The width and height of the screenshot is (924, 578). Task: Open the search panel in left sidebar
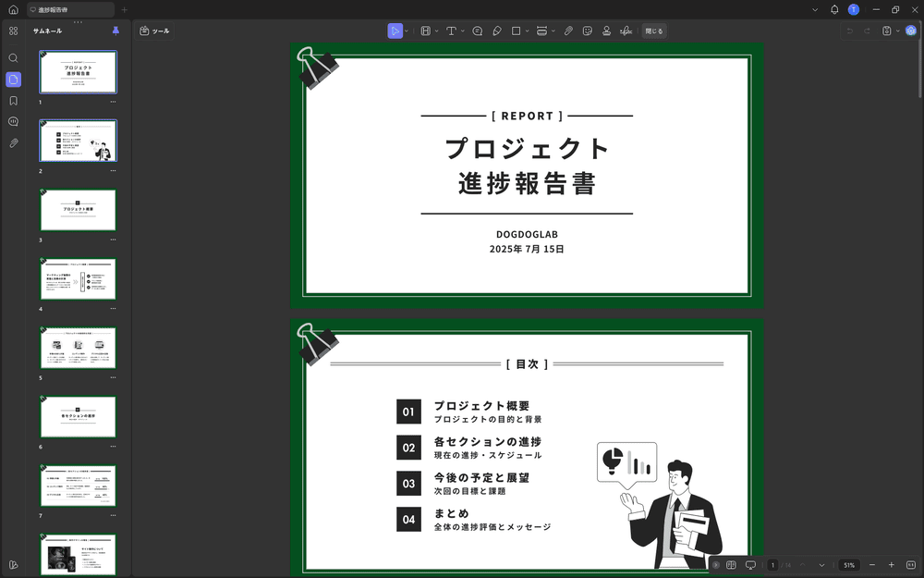pos(13,57)
